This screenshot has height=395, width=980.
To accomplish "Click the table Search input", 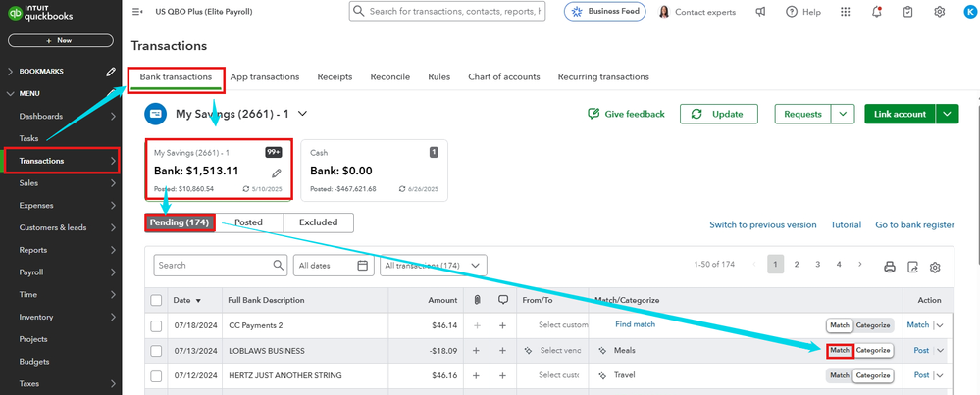I will (220, 266).
